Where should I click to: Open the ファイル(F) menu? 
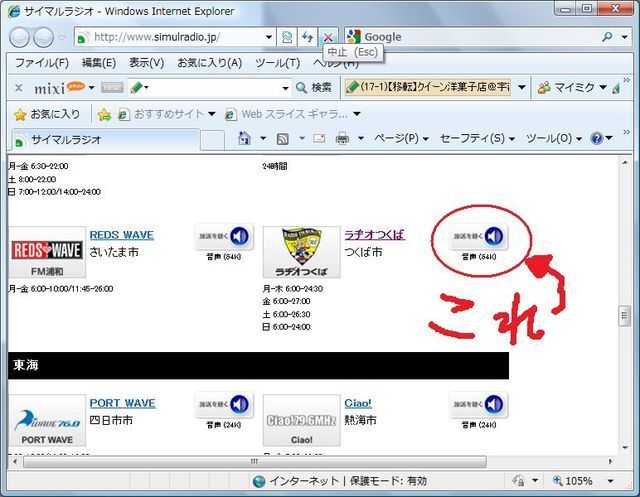pyautogui.click(x=41, y=63)
